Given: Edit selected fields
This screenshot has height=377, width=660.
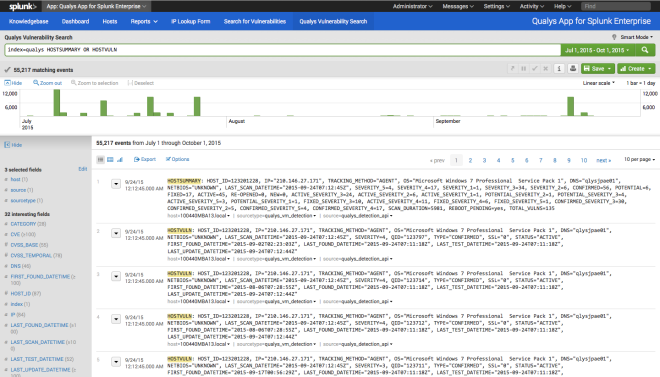Looking at the screenshot, I should [82, 169].
